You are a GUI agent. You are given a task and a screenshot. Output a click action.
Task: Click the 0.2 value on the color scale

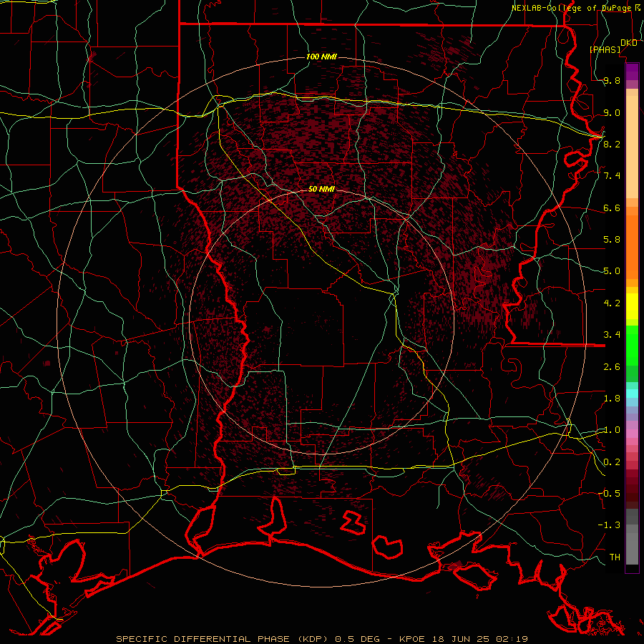coord(612,462)
